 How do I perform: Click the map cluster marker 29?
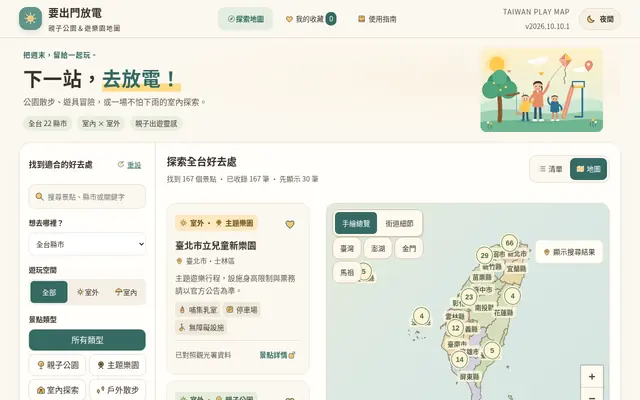484,256
